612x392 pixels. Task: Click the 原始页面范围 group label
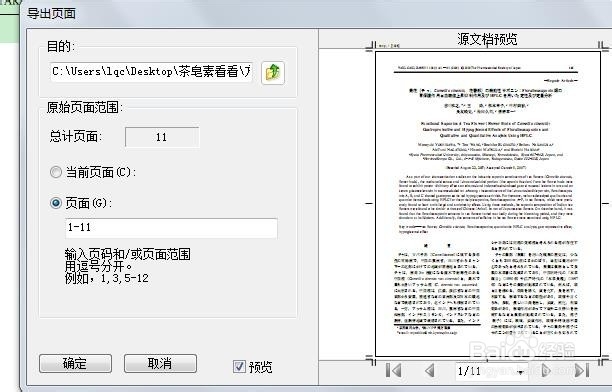(x=85, y=107)
